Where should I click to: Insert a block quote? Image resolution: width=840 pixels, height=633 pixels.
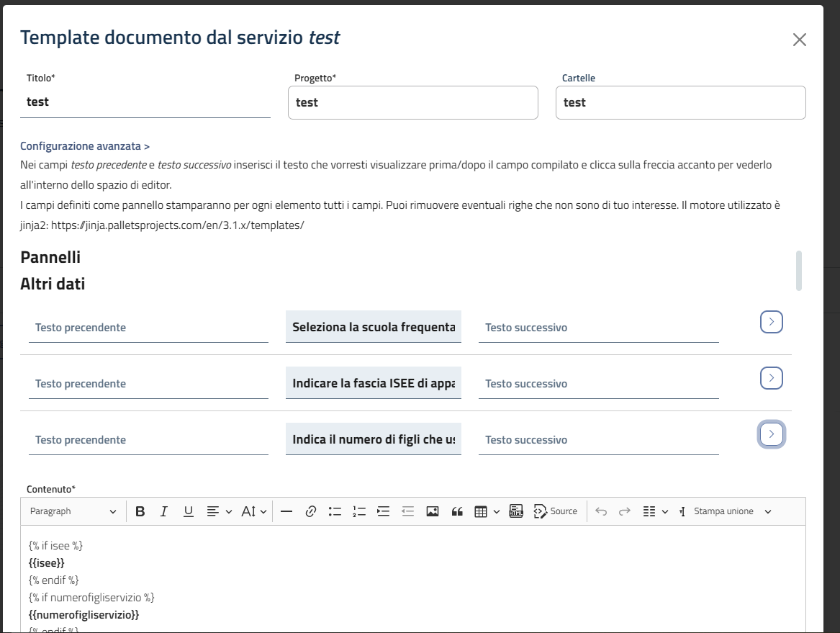(x=456, y=511)
